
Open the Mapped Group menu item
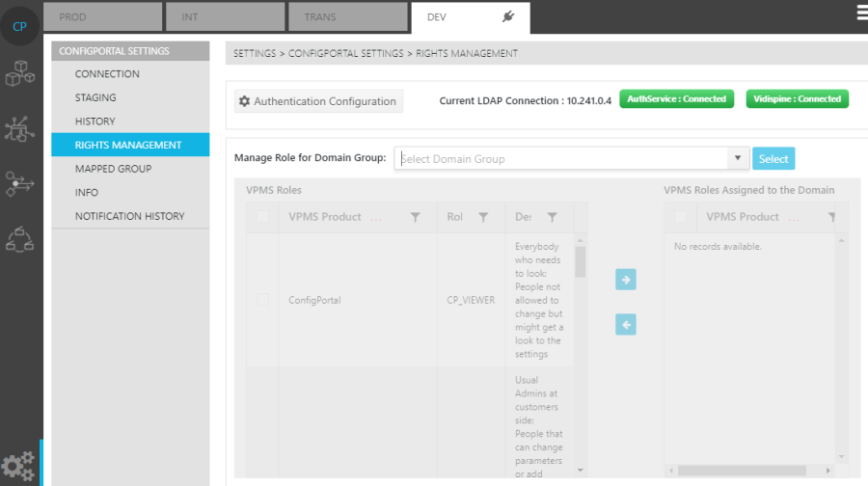(x=113, y=169)
